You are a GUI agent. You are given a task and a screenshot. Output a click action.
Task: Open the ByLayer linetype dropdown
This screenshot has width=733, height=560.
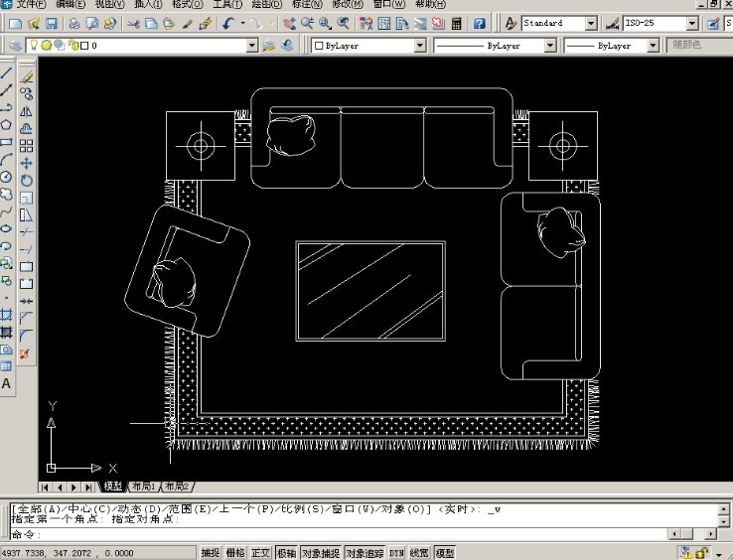point(550,46)
